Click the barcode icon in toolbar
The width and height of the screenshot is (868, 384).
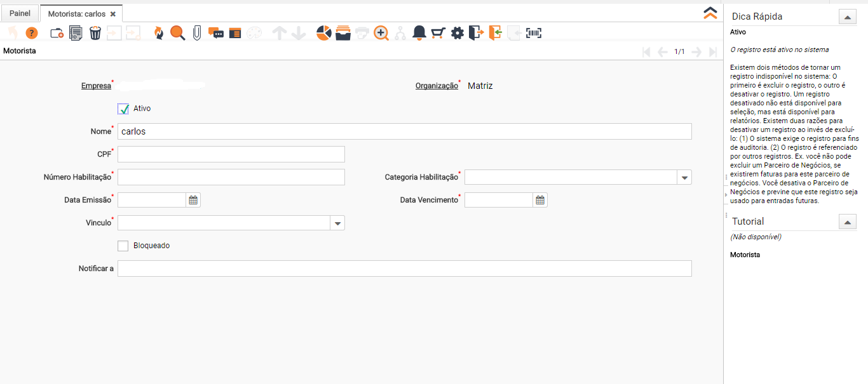534,33
